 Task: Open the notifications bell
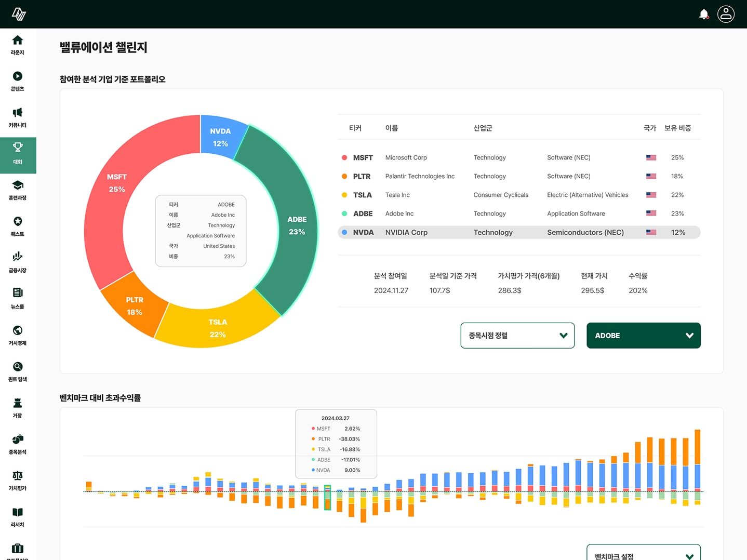(x=704, y=14)
